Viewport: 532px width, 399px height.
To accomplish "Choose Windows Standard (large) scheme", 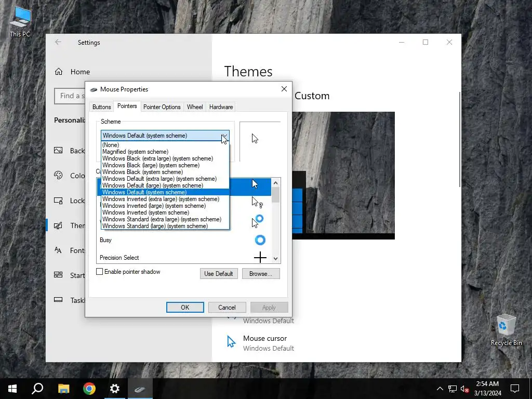I will (x=165, y=226).
